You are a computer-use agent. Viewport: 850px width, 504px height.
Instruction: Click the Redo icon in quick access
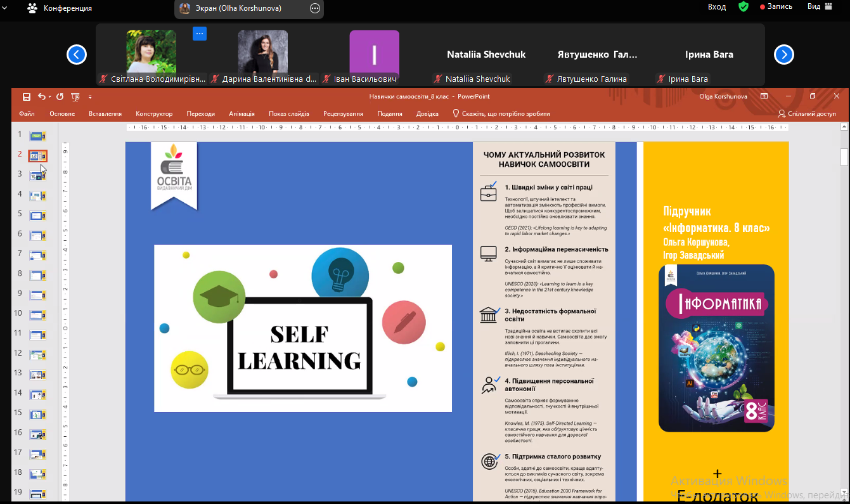pos(60,97)
